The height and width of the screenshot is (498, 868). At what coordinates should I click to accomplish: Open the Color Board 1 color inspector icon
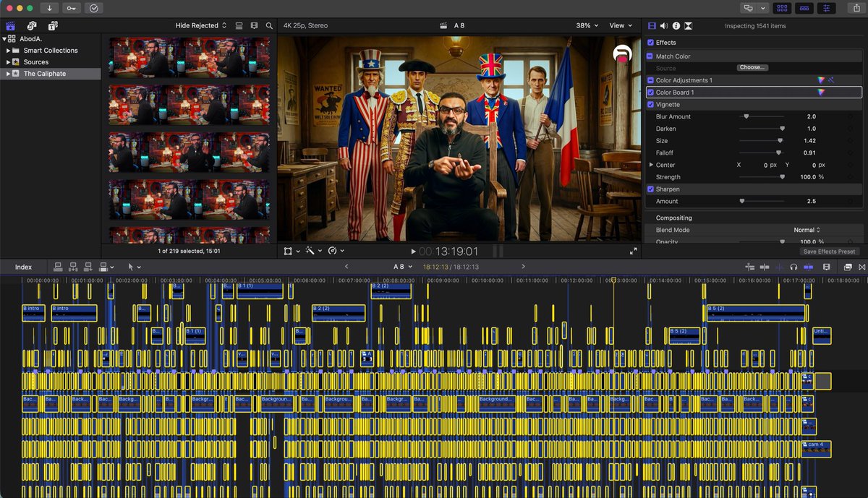[x=821, y=93]
